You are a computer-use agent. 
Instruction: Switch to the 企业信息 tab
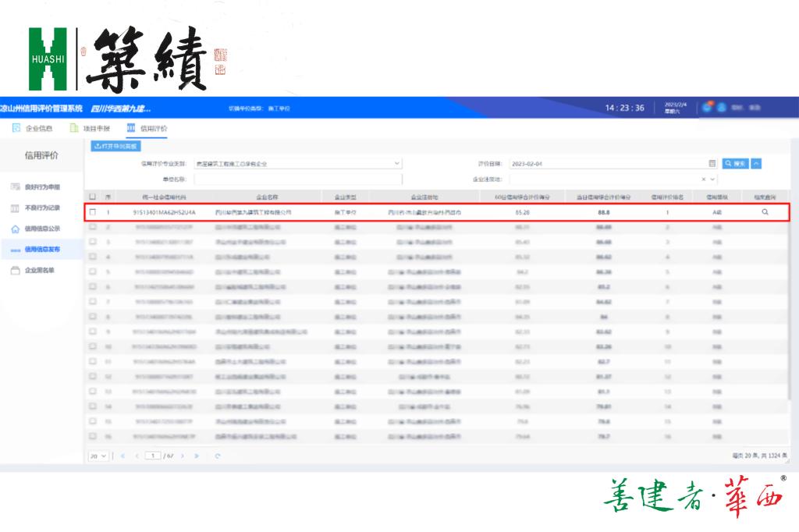33,128
